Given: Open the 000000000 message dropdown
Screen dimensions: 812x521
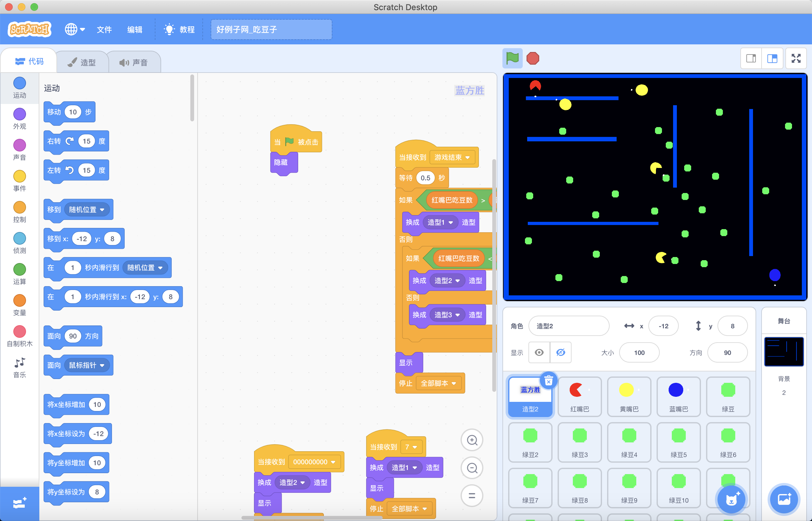Looking at the screenshot, I should pos(314,462).
